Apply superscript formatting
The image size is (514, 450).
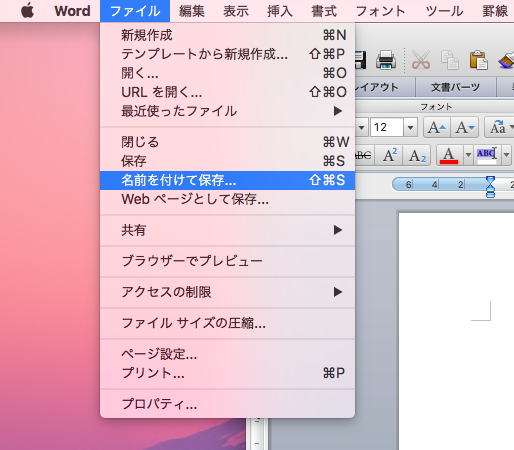pos(389,155)
